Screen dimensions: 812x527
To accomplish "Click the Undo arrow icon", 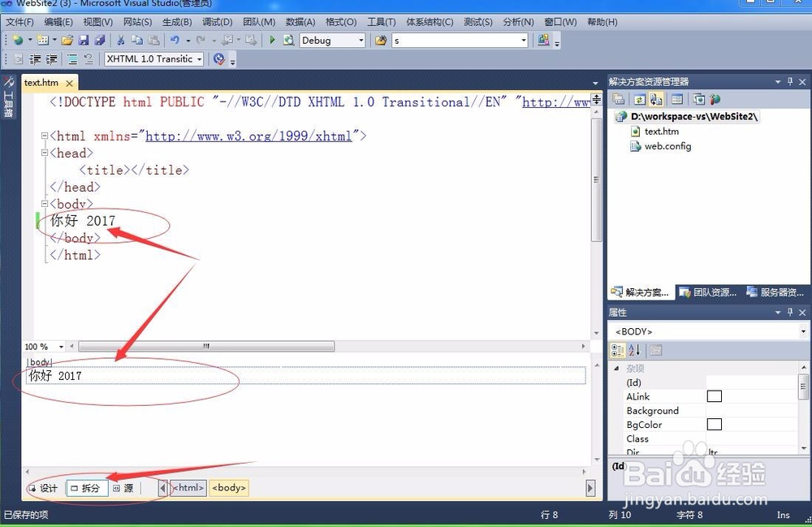I will [x=175, y=40].
